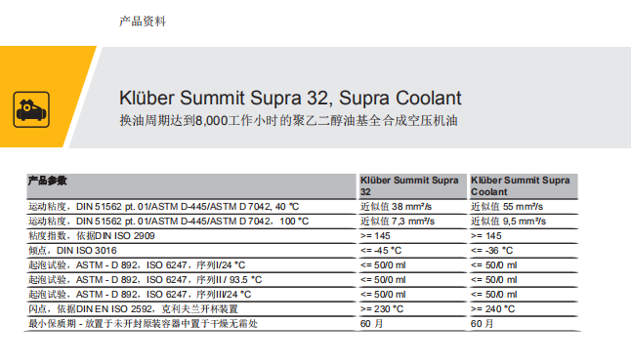Select the 粘度指数 DIN ISO 2909 row label
Viewport: 631px width, 364px height.
pyautogui.click(x=92, y=236)
